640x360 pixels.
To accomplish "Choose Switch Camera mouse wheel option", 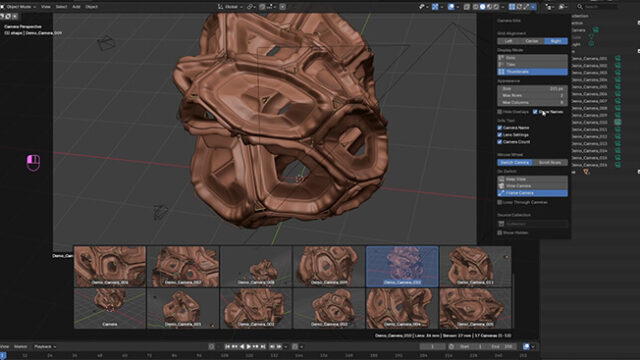I will click(515, 162).
